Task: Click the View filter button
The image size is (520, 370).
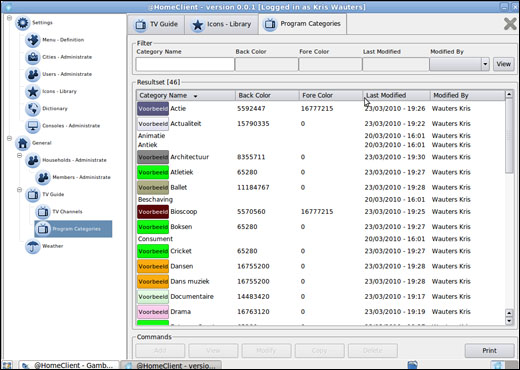Action: tap(503, 64)
